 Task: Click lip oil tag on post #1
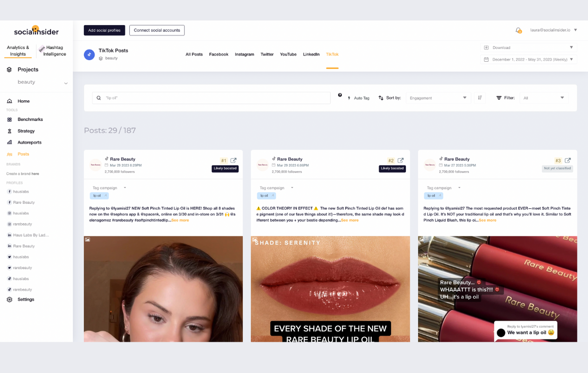[99, 196]
